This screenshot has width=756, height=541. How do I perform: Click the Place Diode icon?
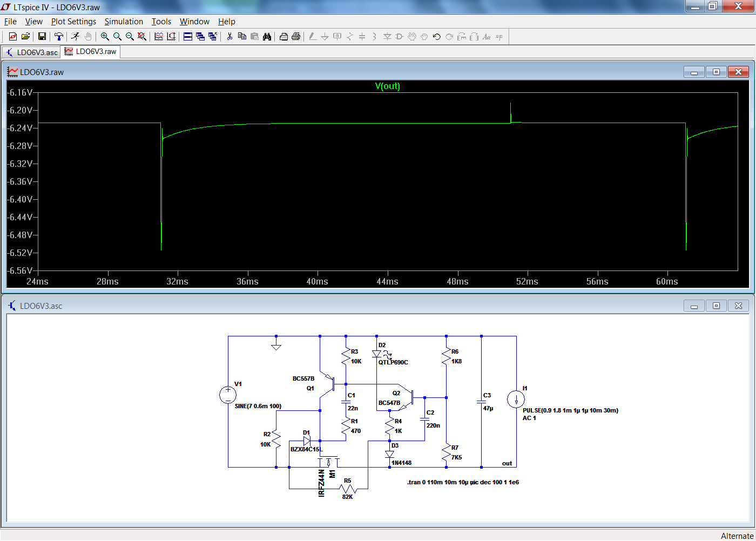(387, 37)
